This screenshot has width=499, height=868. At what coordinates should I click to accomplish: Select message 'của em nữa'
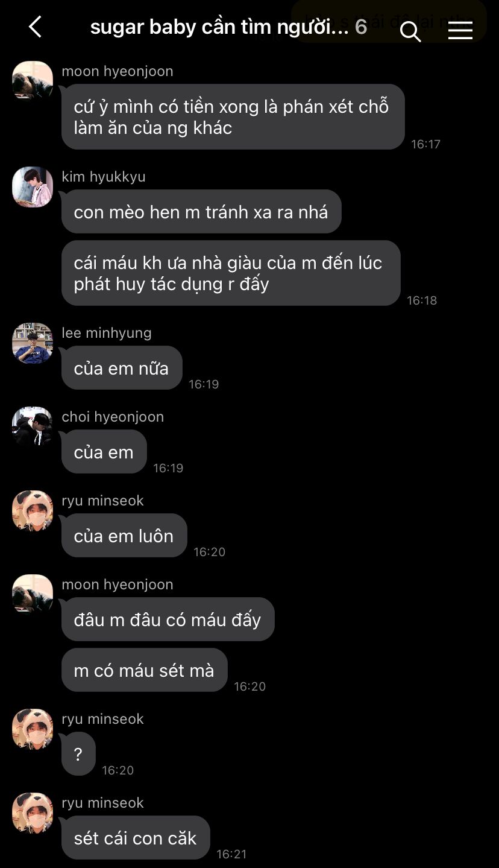122,368
